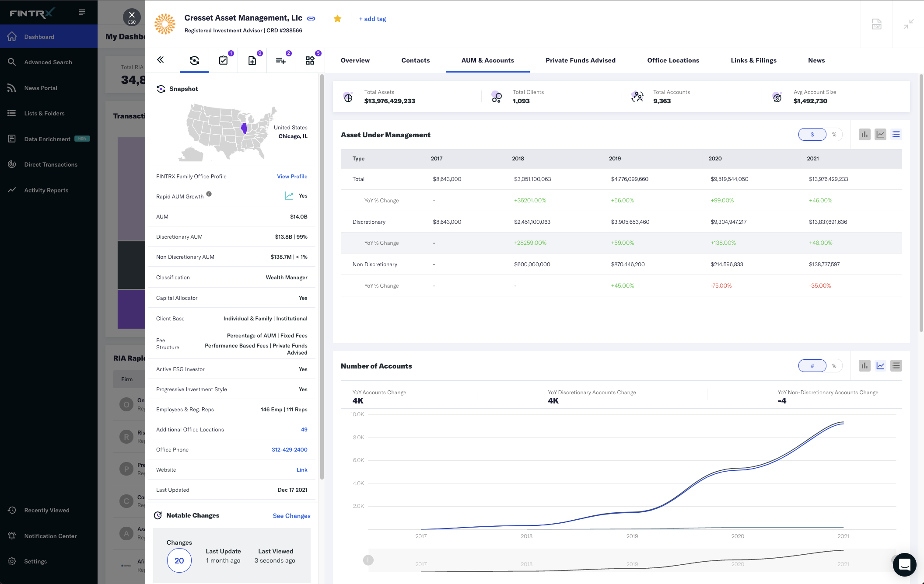
Task: Click the Snapshot header icon
Action: tap(161, 89)
